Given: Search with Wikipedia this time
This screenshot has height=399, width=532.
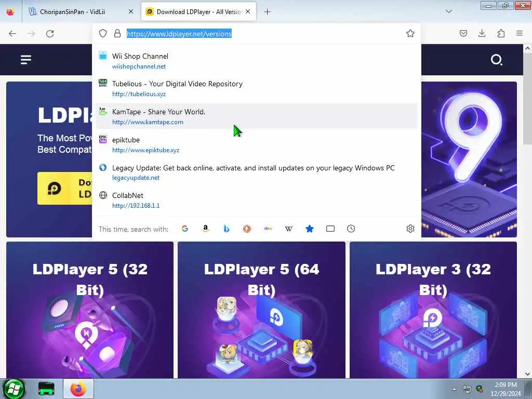Looking at the screenshot, I should (x=289, y=229).
